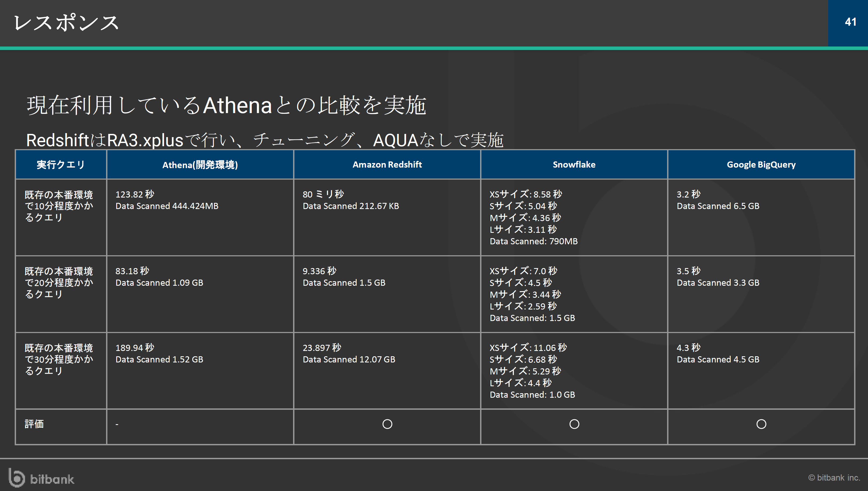Click the Amazon Redshift column header
Viewport: 868px width, 491px height.
(x=387, y=165)
